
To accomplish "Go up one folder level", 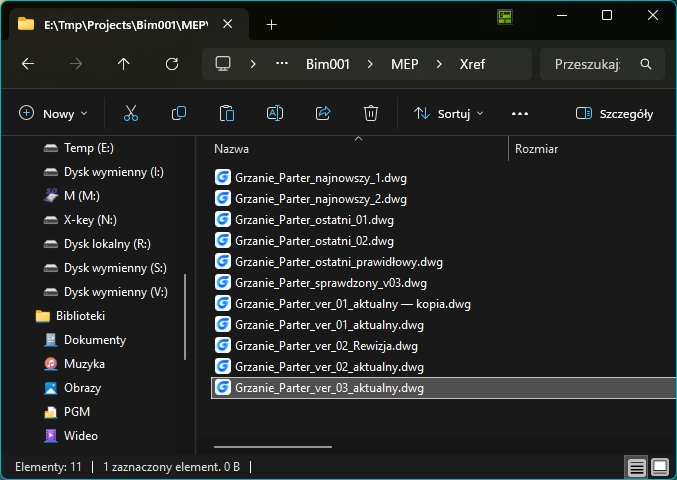I will 123,64.
